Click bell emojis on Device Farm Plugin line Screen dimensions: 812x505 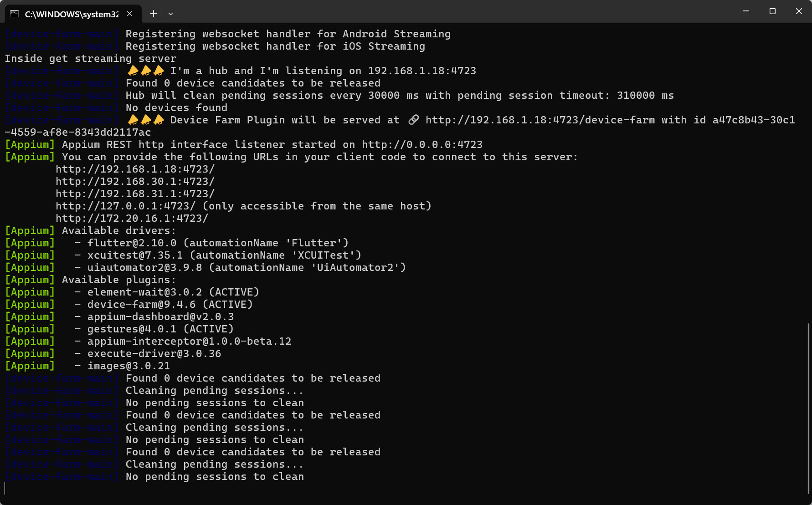coord(146,120)
